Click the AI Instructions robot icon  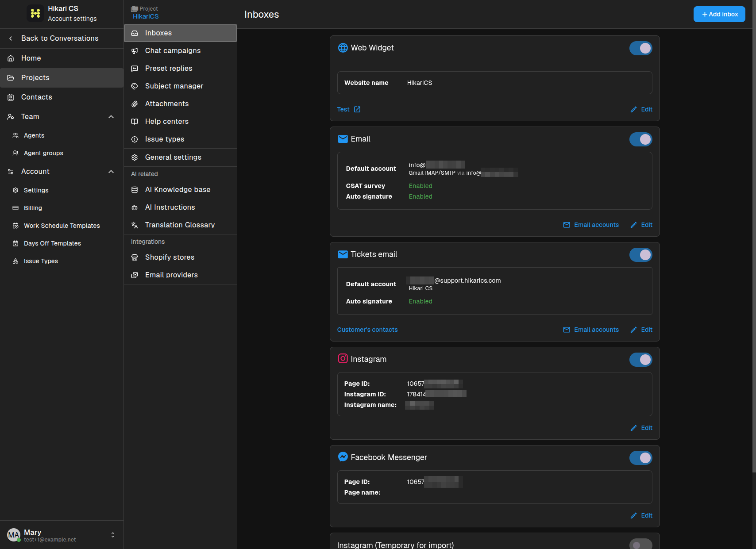tap(135, 207)
